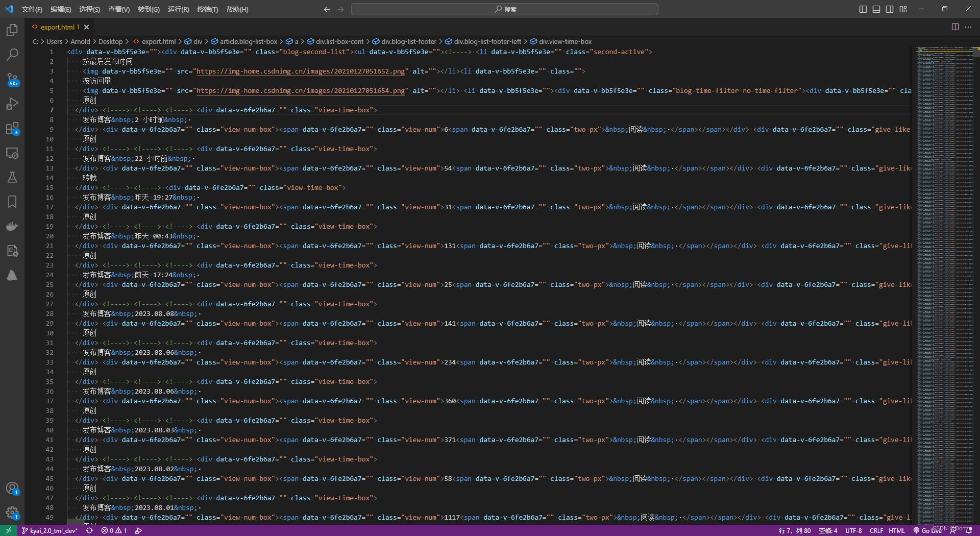Toggle the secondary side bar layout
Viewport: 980px width, 536px height.
pos(890,9)
